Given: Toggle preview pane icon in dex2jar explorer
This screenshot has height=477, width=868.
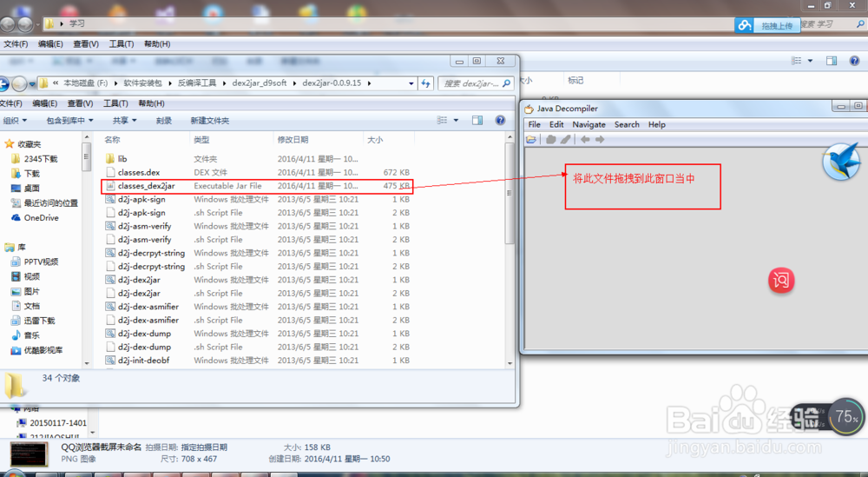Looking at the screenshot, I should tap(477, 120).
